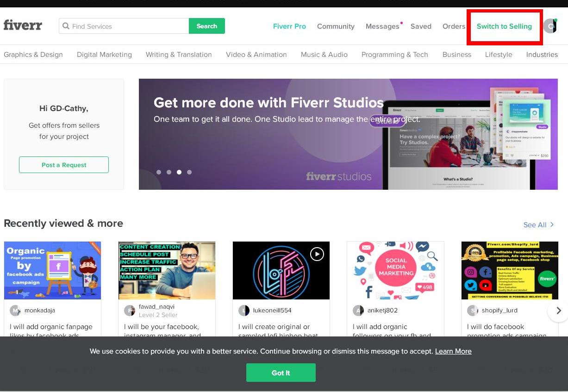Open Programming & Tech category
Image resolution: width=568 pixels, height=392 pixels.
coord(395,55)
